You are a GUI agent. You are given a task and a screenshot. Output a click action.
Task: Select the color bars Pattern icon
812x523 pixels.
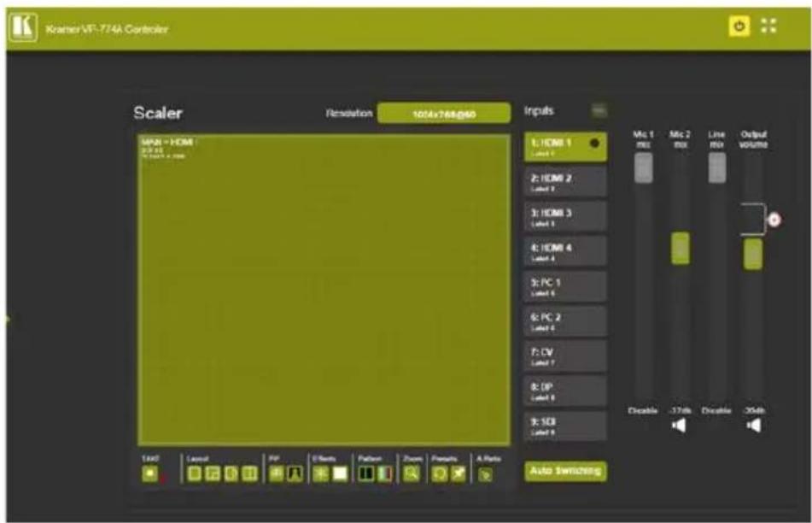click(385, 473)
